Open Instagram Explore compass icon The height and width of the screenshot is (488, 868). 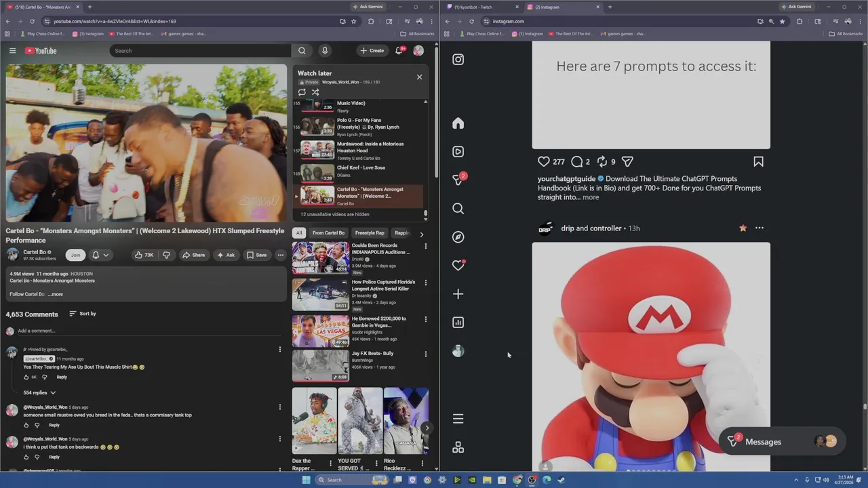coord(458,237)
